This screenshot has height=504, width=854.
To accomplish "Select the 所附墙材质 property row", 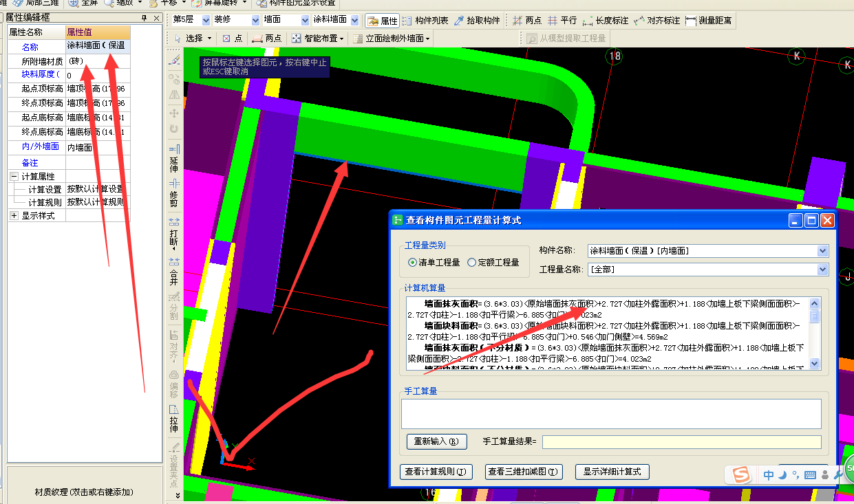I will 69,61.
